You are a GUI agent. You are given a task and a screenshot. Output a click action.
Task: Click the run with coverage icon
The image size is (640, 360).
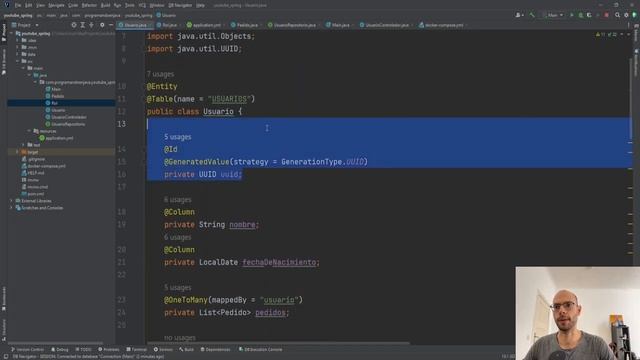point(589,15)
